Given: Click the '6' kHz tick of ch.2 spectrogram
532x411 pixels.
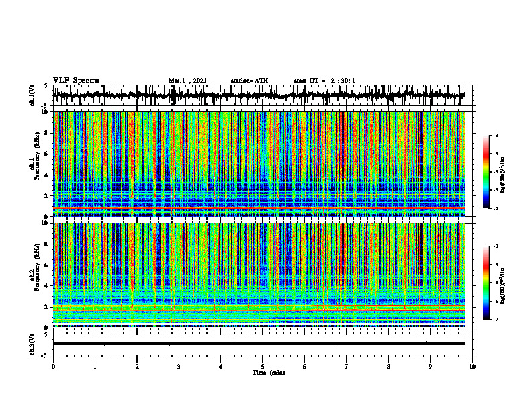Looking at the screenshot, I should coord(47,265).
